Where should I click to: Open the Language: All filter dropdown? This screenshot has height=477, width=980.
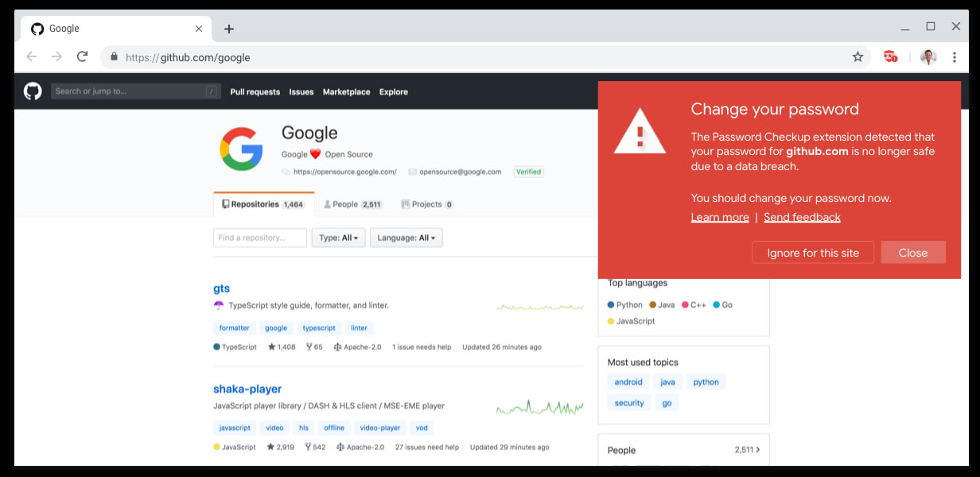406,238
